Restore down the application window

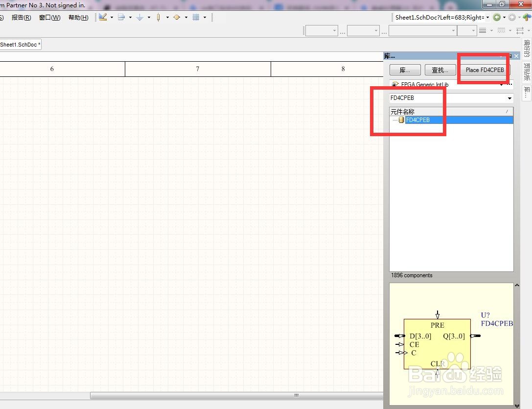point(502,4)
